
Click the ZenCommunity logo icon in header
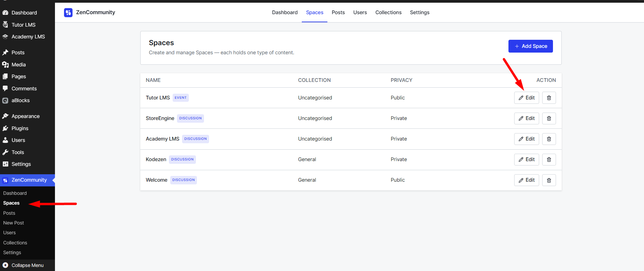pos(68,12)
